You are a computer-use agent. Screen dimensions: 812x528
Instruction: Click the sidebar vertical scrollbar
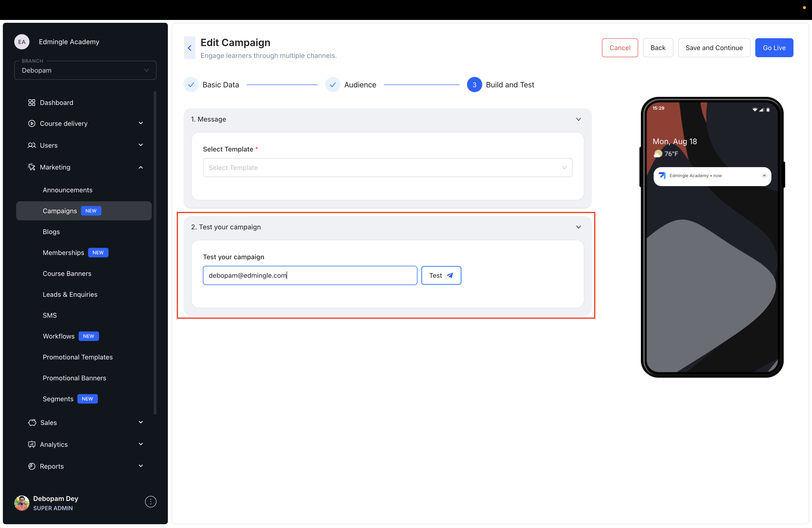(x=155, y=252)
